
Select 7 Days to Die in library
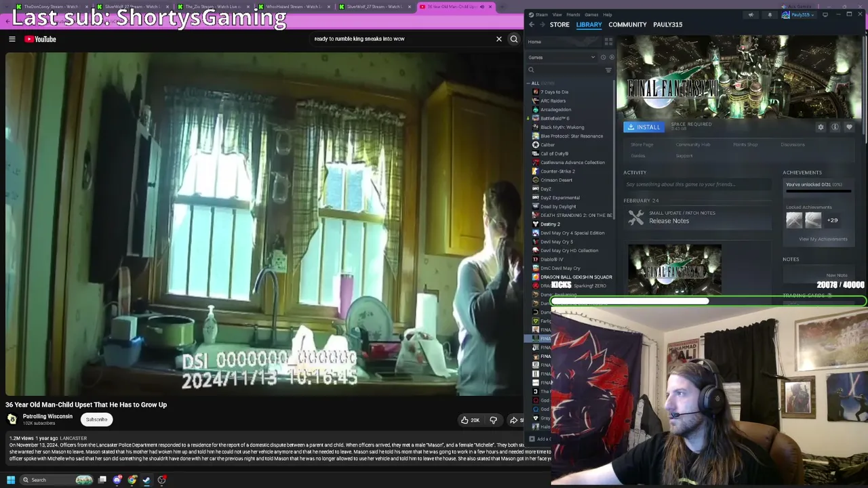coord(555,92)
